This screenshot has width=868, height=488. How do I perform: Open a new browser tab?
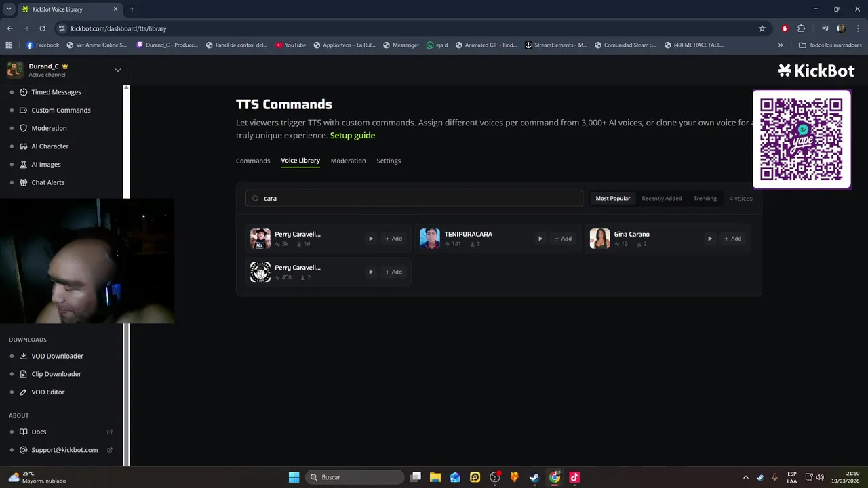click(132, 9)
